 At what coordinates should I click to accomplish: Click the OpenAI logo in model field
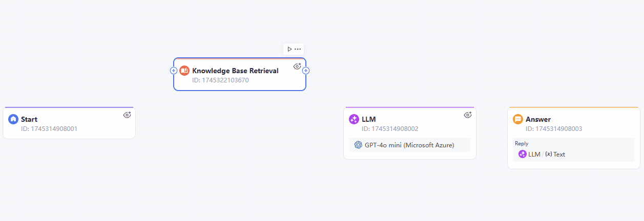click(358, 145)
